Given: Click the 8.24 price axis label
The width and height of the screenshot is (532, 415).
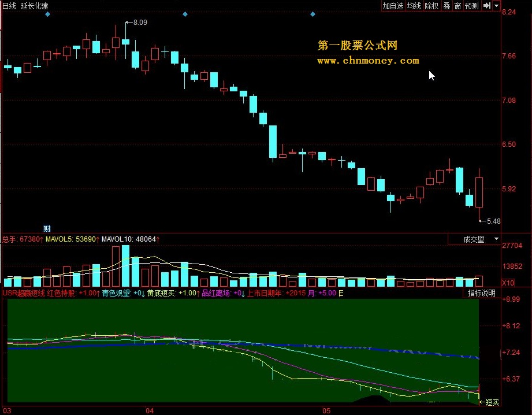Looking at the screenshot, I should [508, 12].
